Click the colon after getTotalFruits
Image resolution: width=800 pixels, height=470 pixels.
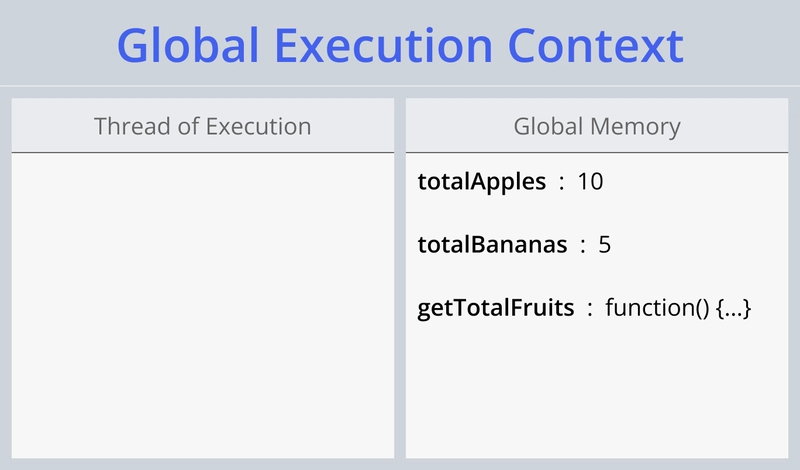(590, 309)
